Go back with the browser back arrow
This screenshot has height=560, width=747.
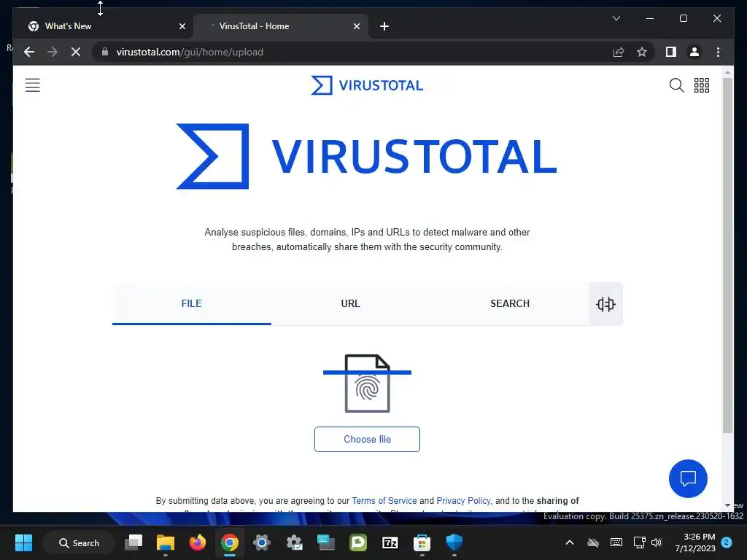pyautogui.click(x=29, y=52)
